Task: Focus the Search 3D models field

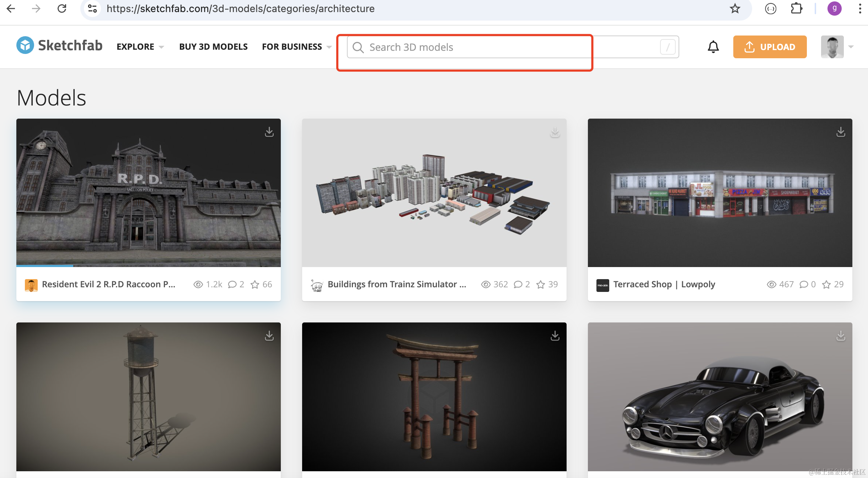Action: coord(513,47)
